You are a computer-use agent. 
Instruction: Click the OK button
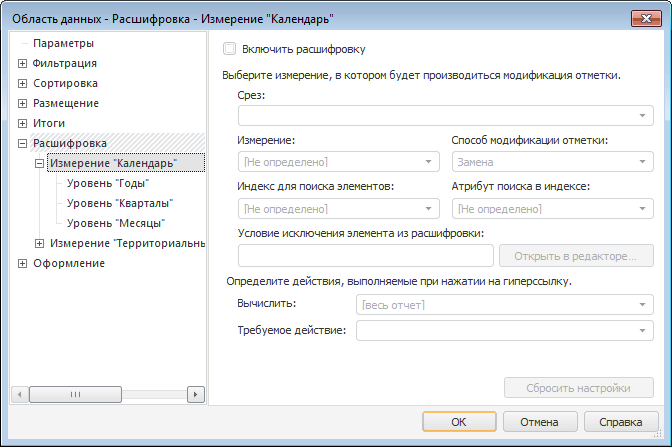click(x=459, y=421)
